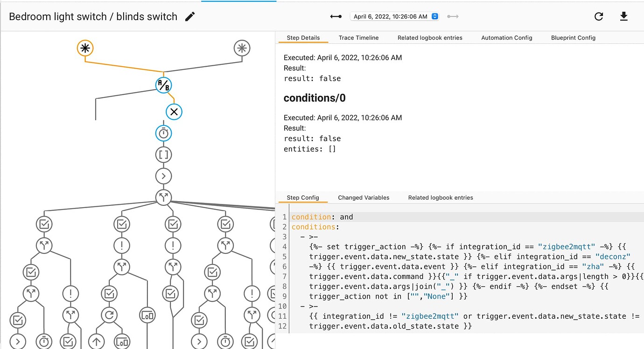
Task: Switch to the Automation Config tab
Action: 506,38
